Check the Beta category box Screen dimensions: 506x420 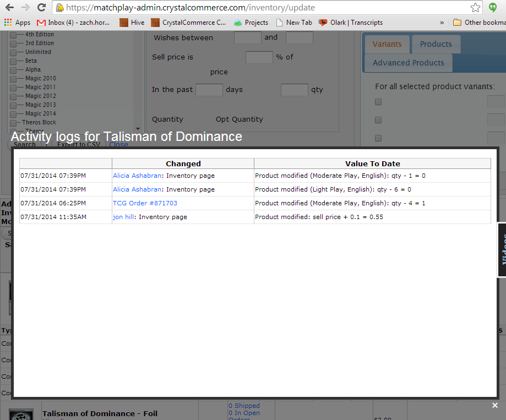tap(13, 61)
